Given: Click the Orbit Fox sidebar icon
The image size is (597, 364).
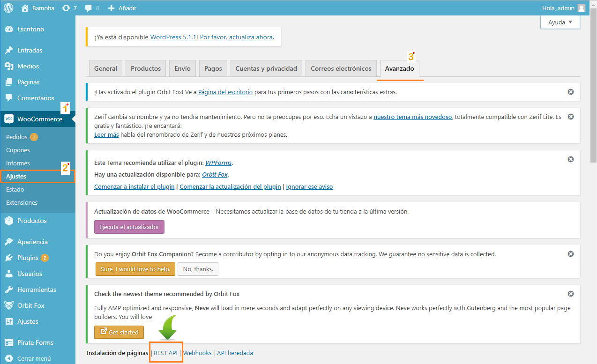Looking at the screenshot, I should click(x=9, y=305).
